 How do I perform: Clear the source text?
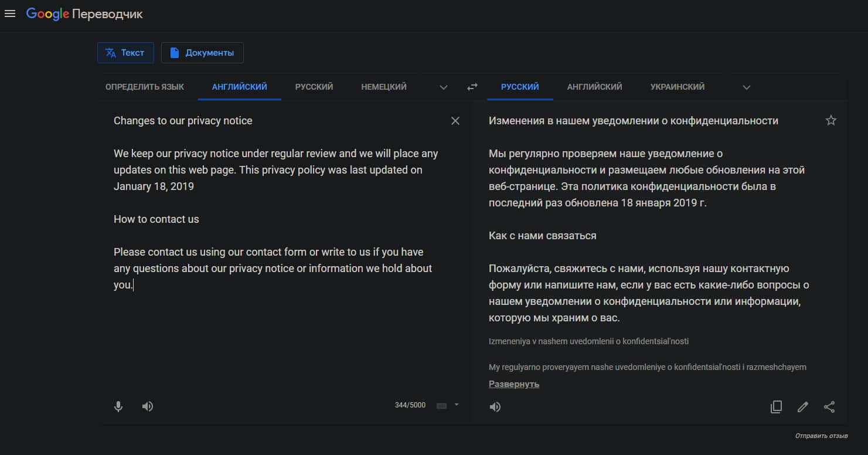click(455, 121)
